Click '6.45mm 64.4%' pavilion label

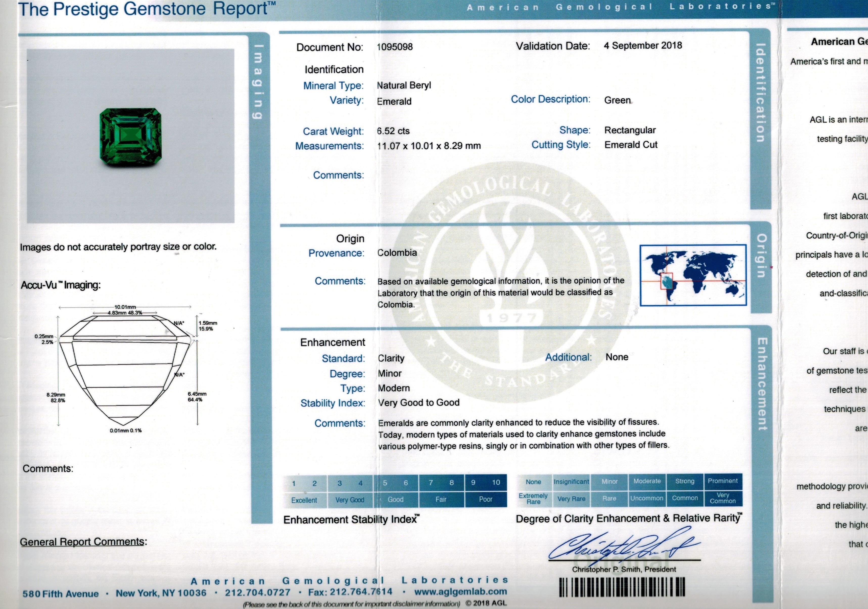[197, 397]
